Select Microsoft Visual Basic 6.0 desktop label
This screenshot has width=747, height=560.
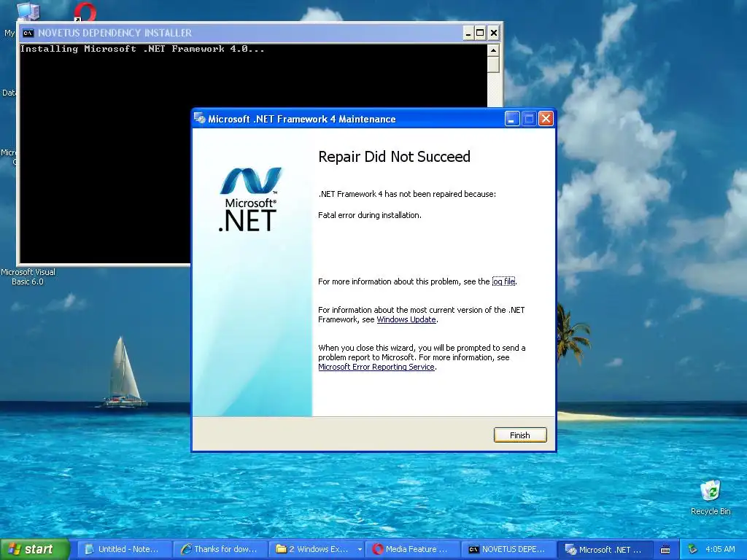coord(28,276)
